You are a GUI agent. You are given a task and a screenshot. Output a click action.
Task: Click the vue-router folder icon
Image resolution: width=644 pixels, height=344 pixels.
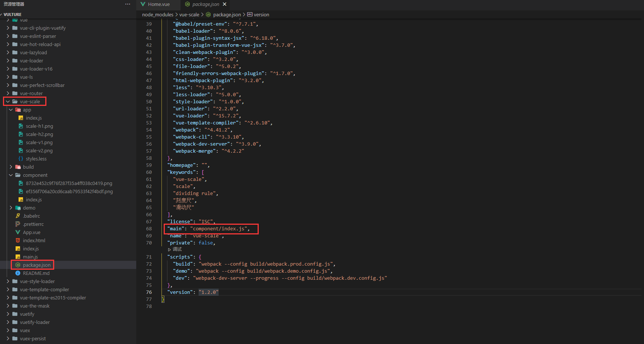[15, 93]
